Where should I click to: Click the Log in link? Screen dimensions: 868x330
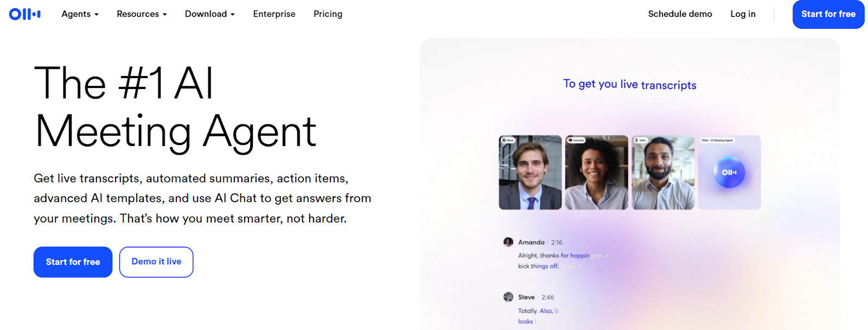[743, 14]
